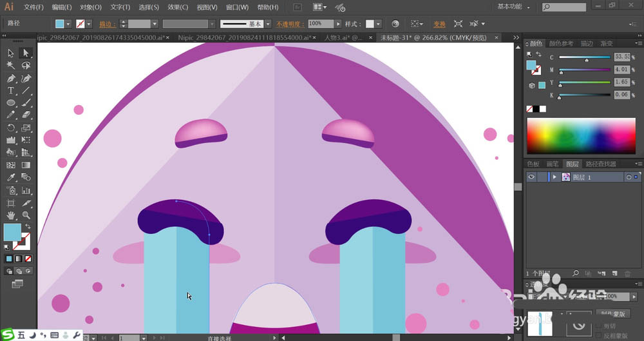
Task: Select the Perspective Grid tool
Action: [x=26, y=153]
